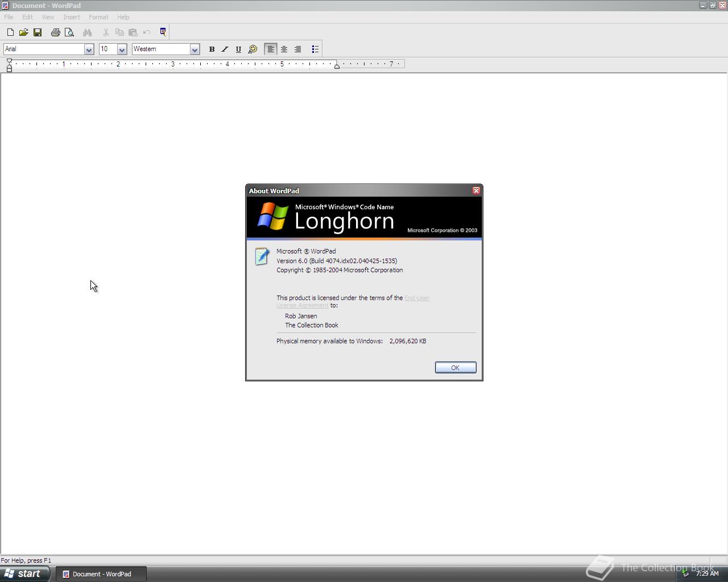Click the Paste clipboard icon

133,32
